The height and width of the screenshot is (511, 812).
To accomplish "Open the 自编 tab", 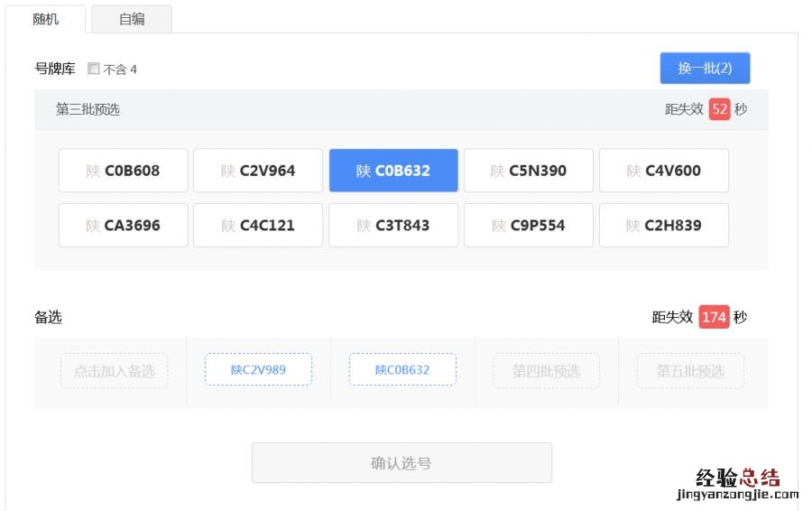I will (132, 19).
